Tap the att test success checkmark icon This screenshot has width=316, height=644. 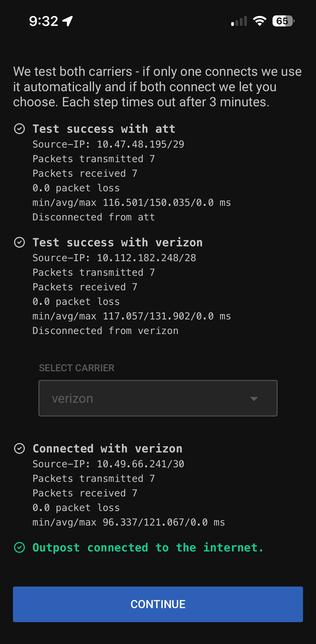(x=19, y=129)
